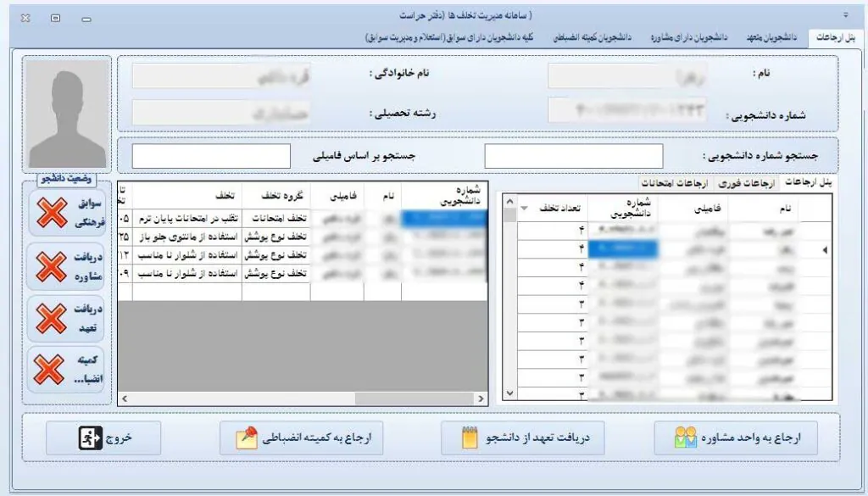Open the title bar dropdown arrow at top right
868x496 pixels.
click(844, 16)
